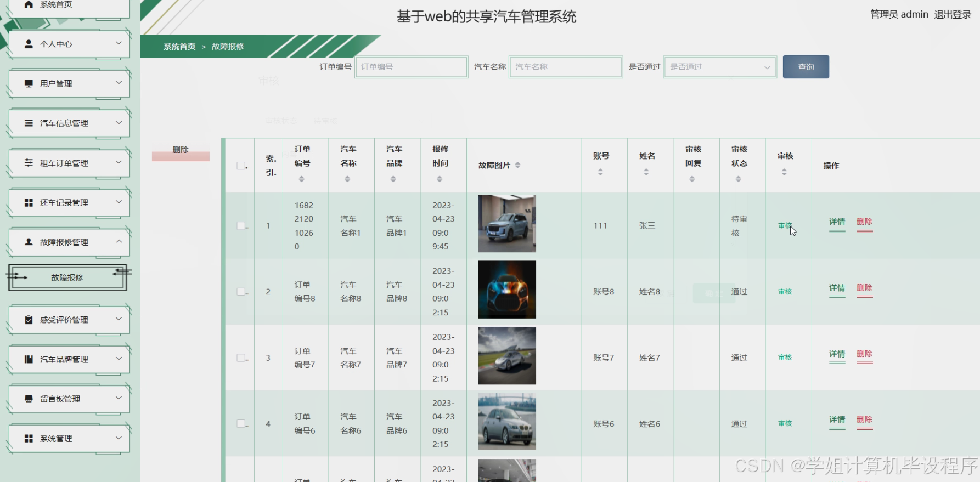Click the grid icon beside 系统管理
980x482 pixels.
point(29,438)
